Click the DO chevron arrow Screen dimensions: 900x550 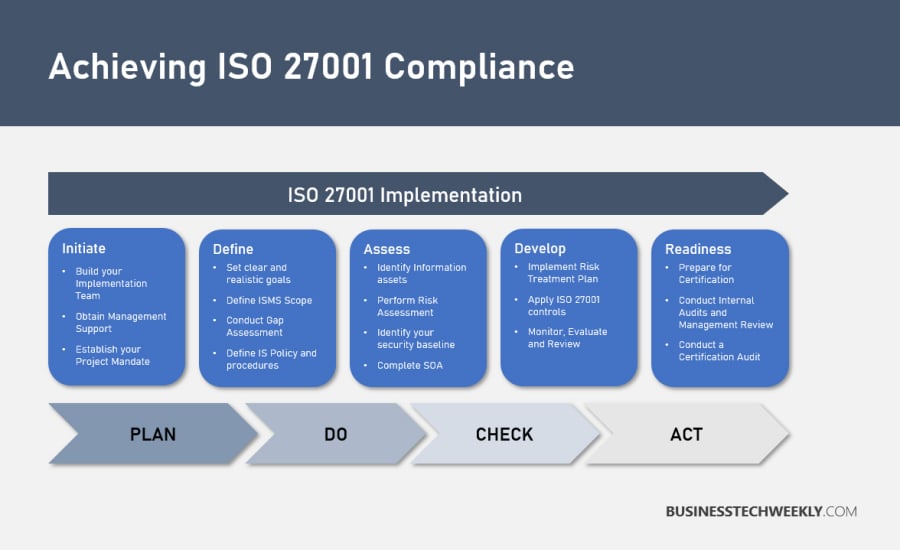[x=336, y=434]
